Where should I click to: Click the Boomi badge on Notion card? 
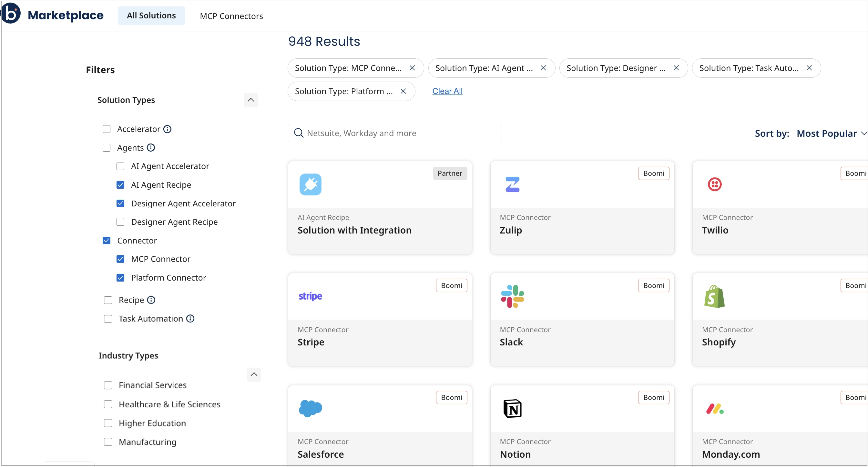[653, 397]
